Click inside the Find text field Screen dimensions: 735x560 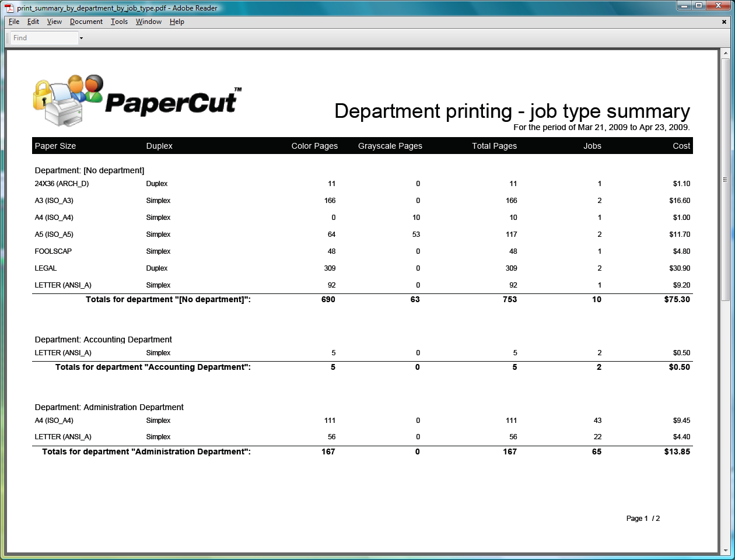point(44,38)
